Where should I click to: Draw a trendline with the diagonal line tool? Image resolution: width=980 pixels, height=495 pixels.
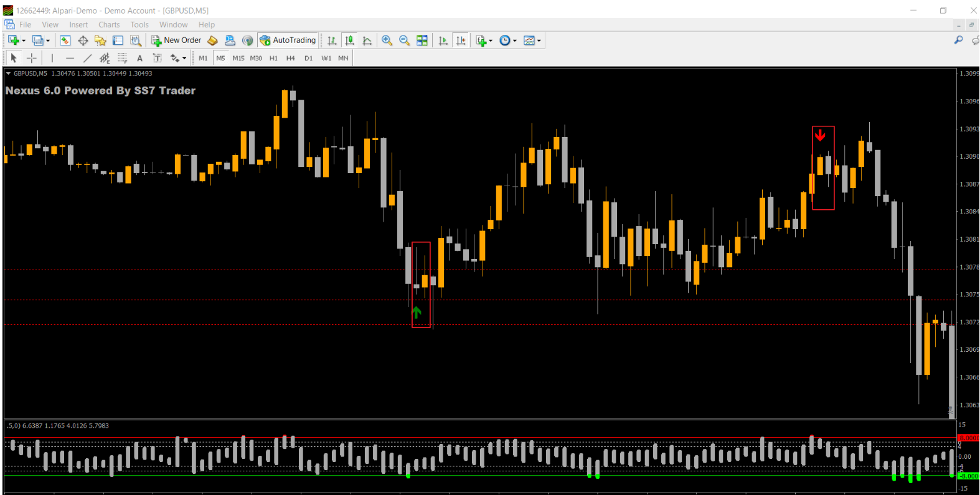click(87, 58)
